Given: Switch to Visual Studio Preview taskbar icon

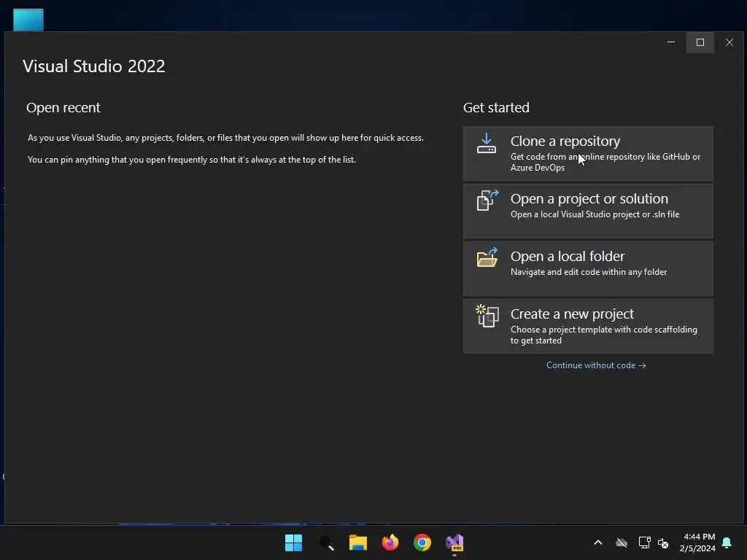Looking at the screenshot, I should (x=454, y=542).
